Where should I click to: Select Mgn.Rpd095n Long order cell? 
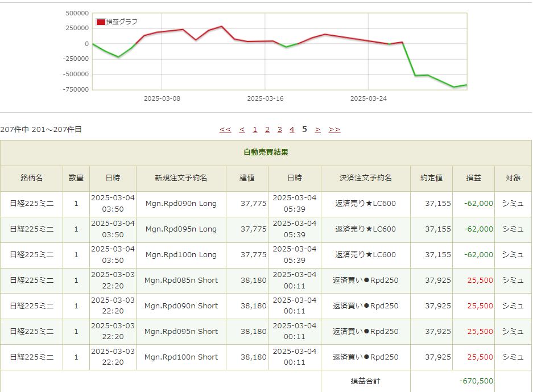coord(181,229)
